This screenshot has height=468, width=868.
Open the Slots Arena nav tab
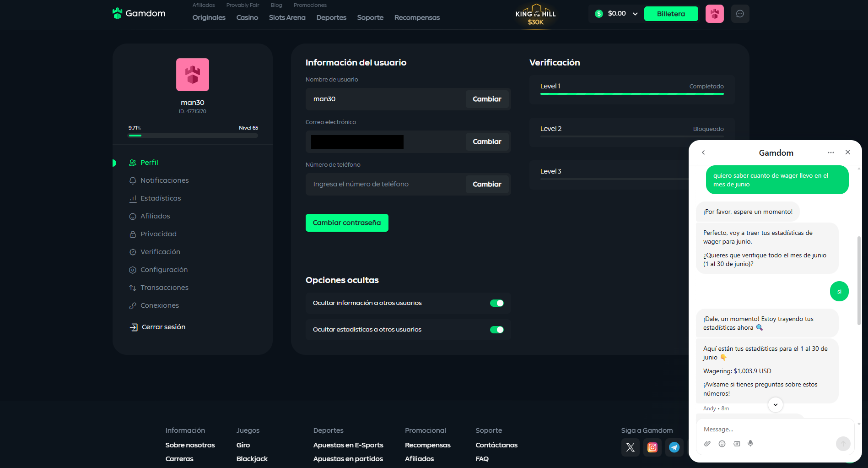click(287, 17)
